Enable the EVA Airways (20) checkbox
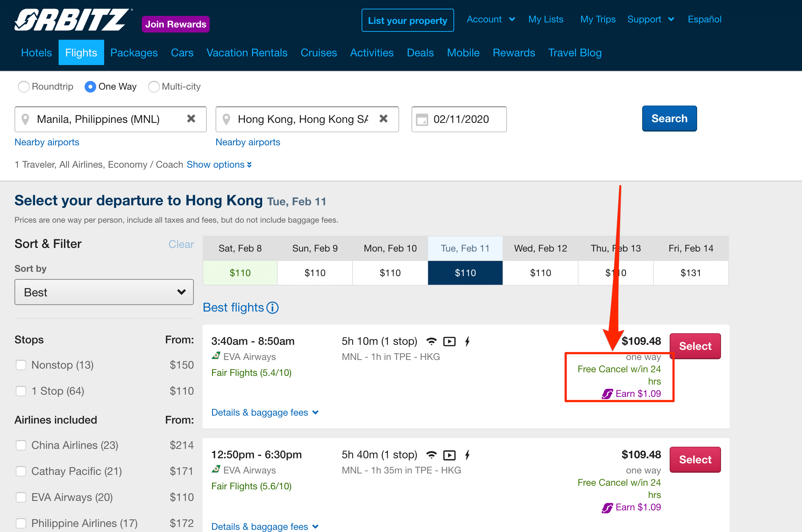 click(21, 497)
